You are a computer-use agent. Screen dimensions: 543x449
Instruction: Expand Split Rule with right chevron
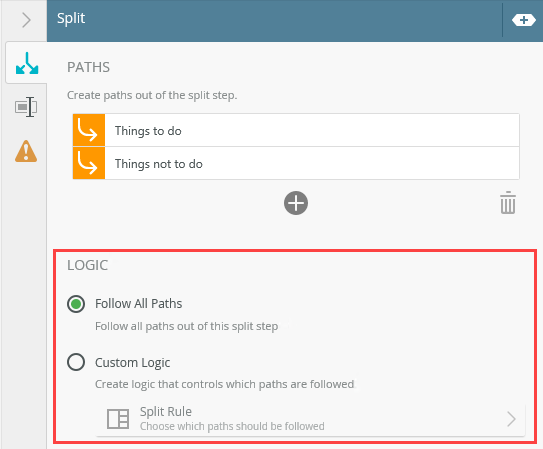[511, 419]
